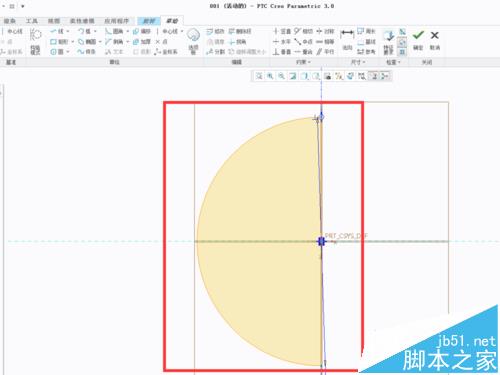The height and width of the screenshot is (375, 500).
Task: Apply the Perpendicular (垂直) constraint
Action: click(x=282, y=52)
